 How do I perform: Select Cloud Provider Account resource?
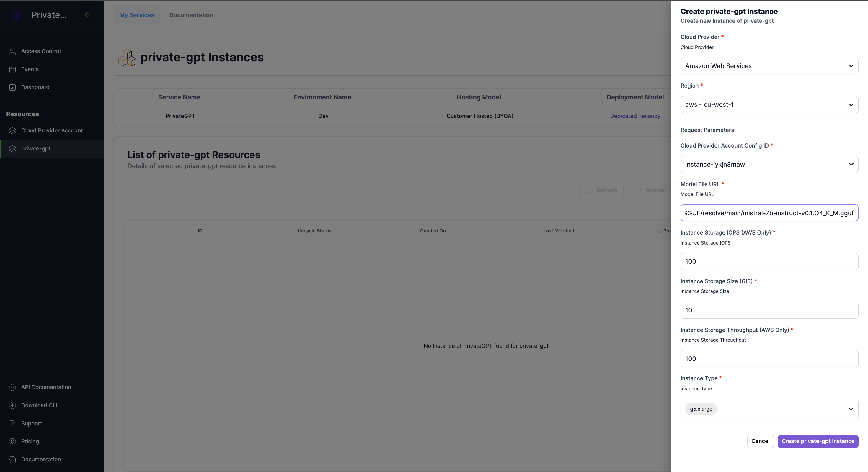click(x=52, y=131)
